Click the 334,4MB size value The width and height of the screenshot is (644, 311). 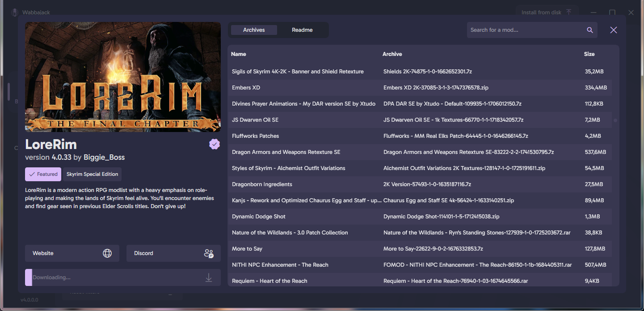[596, 88]
